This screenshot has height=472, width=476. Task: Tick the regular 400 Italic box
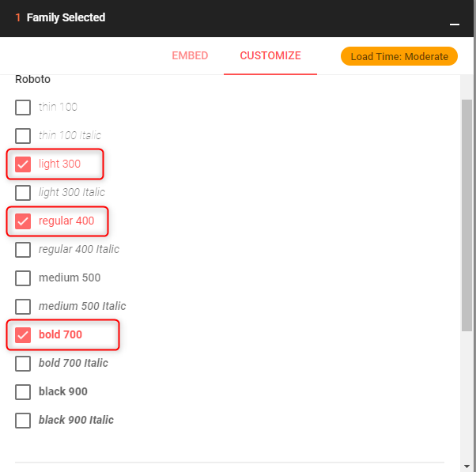coord(23,250)
